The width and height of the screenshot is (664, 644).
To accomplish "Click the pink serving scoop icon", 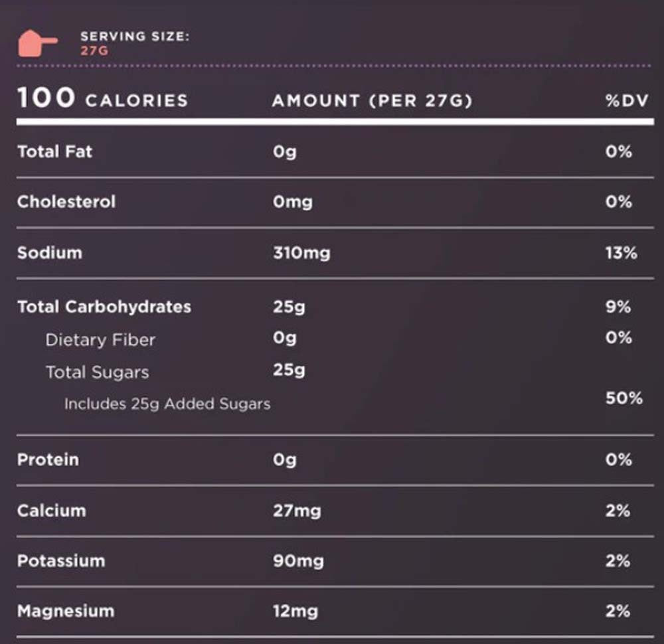I will pyautogui.click(x=37, y=43).
